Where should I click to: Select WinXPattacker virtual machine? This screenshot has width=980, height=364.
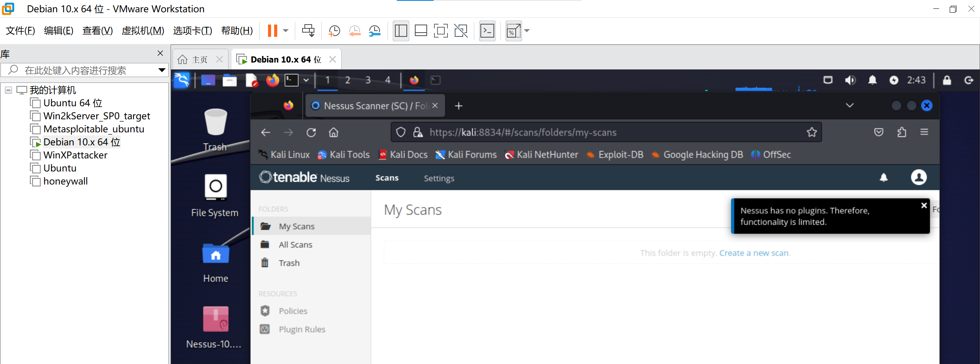click(75, 155)
